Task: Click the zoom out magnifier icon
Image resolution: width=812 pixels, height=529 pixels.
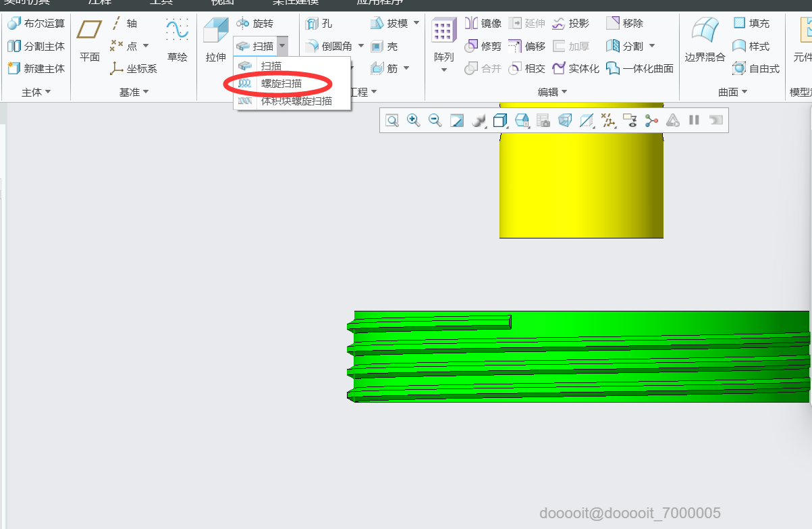Action: pyautogui.click(x=435, y=120)
